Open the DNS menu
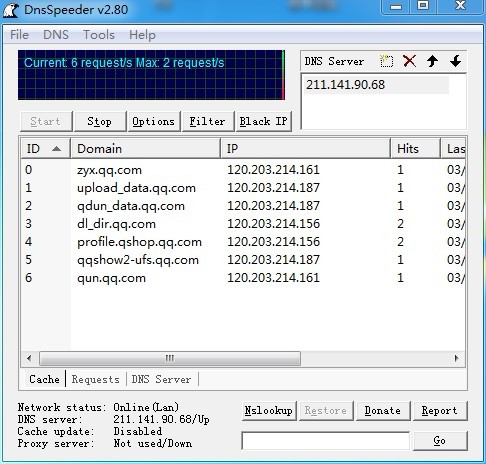The image size is (486, 464). tap(56, 35)
